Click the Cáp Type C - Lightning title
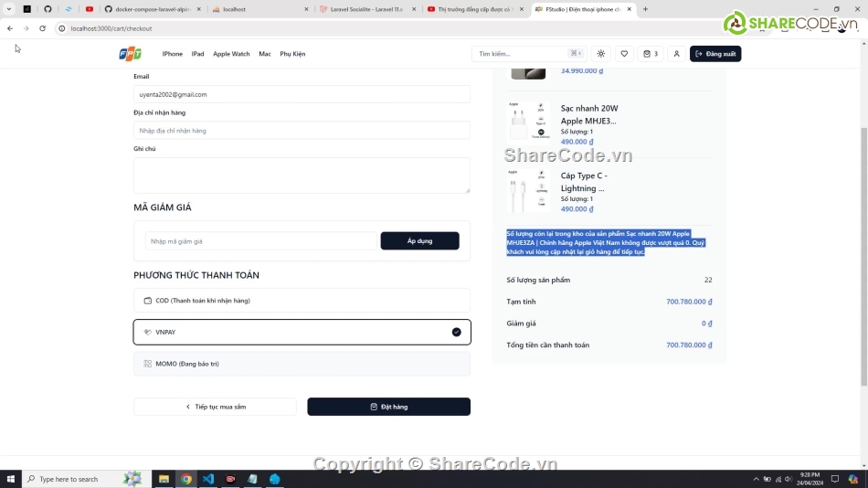Image resolution: width=868 pixels, height=488 pixels. pyautogui.click(x=584, y=182)
